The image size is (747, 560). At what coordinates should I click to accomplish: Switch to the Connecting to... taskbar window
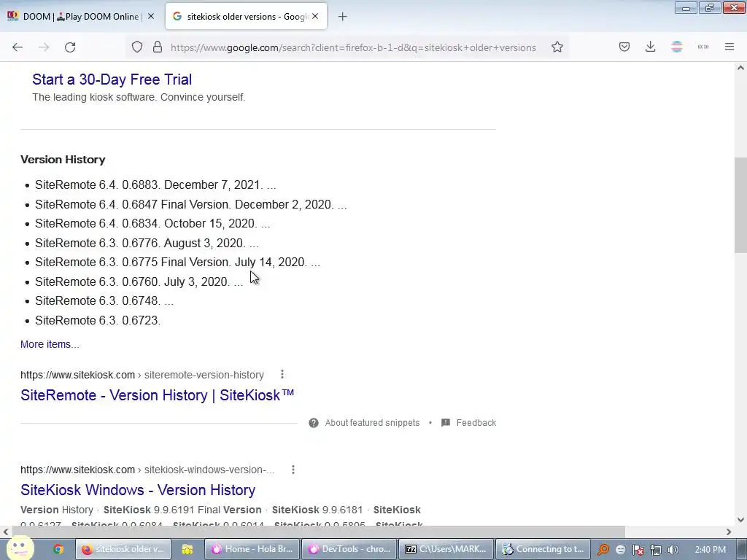(543, 549)
